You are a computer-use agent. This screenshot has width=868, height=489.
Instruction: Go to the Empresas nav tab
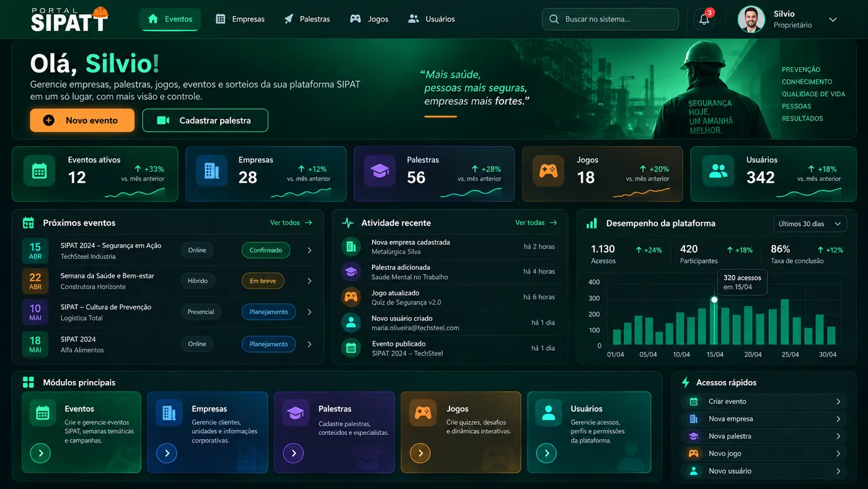pos(240,19)
